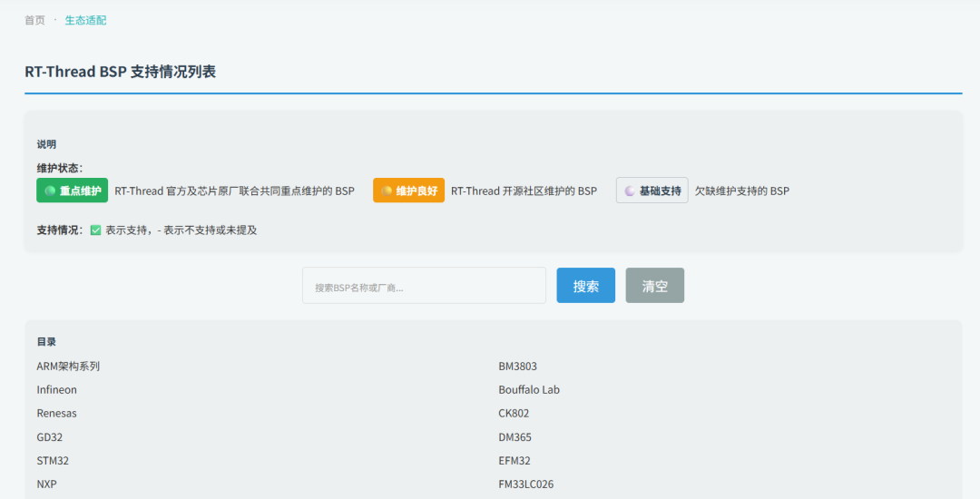The height and width of the screenshot is (499, 980).
Task: Click the text 欠缺维护支持的 BSP
Action: coord(742,191)
